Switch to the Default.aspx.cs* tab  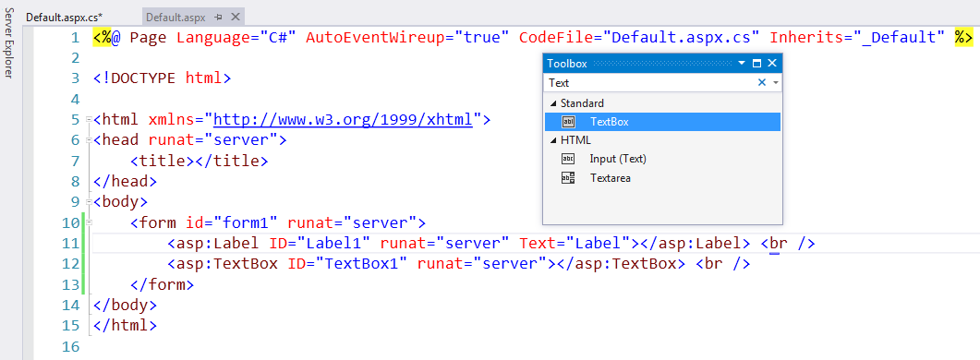[65, 17]
